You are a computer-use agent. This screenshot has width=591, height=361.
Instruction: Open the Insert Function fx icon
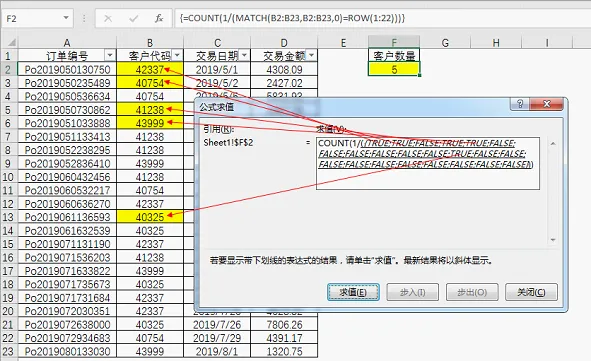[x=159, y=18]
